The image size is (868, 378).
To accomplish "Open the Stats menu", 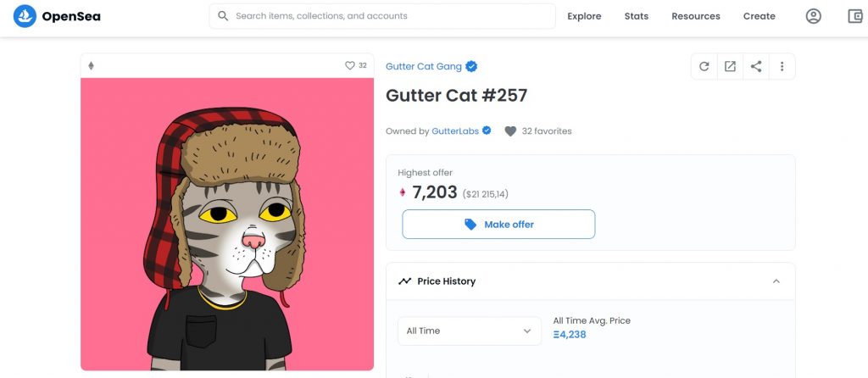I will pos(636,17).
